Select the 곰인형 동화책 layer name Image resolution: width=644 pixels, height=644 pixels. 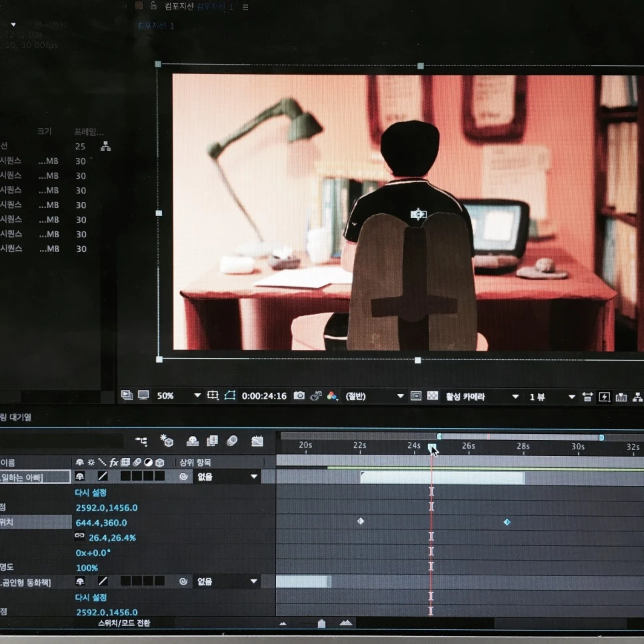click(25, 583)
